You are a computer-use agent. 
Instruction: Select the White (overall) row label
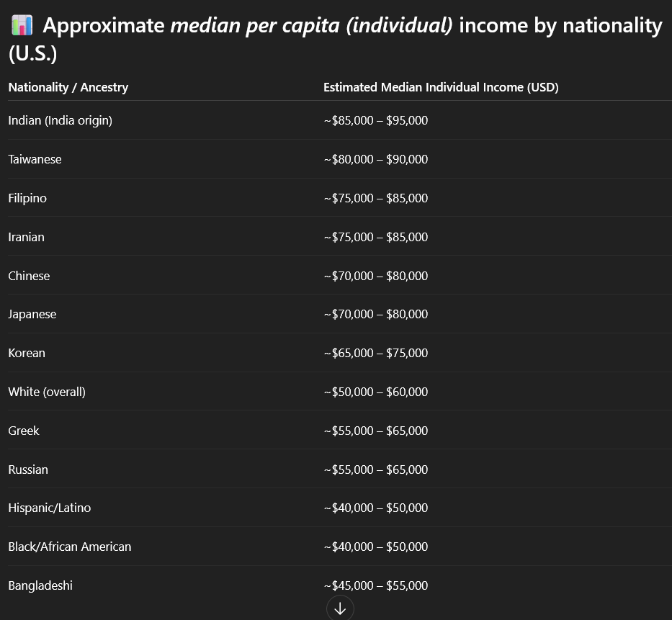coord(47,392)
